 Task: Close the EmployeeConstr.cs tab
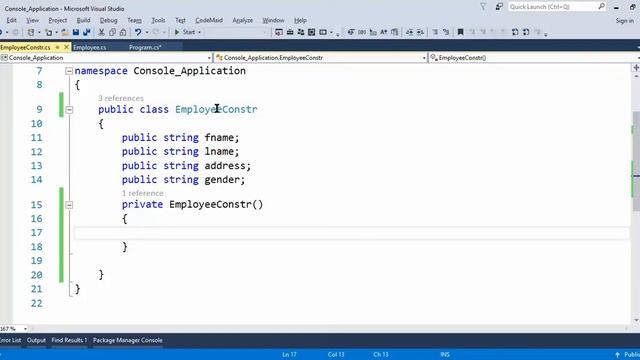tap(67, 47)
